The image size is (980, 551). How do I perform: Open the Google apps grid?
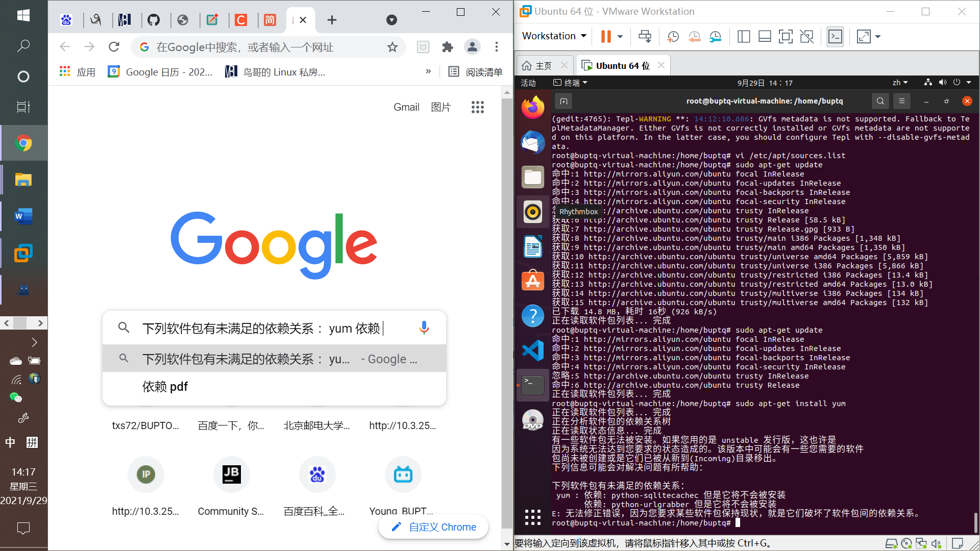[x=478, y=107]
